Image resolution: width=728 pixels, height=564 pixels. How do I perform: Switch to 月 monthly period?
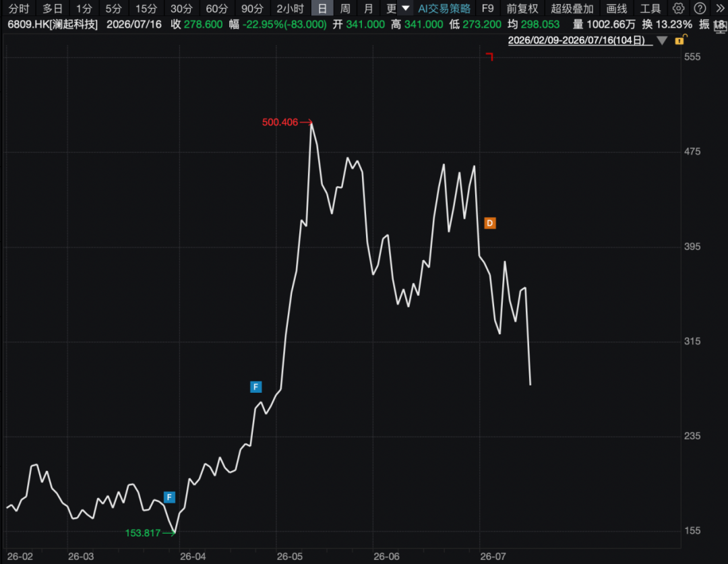pos(368,8)
